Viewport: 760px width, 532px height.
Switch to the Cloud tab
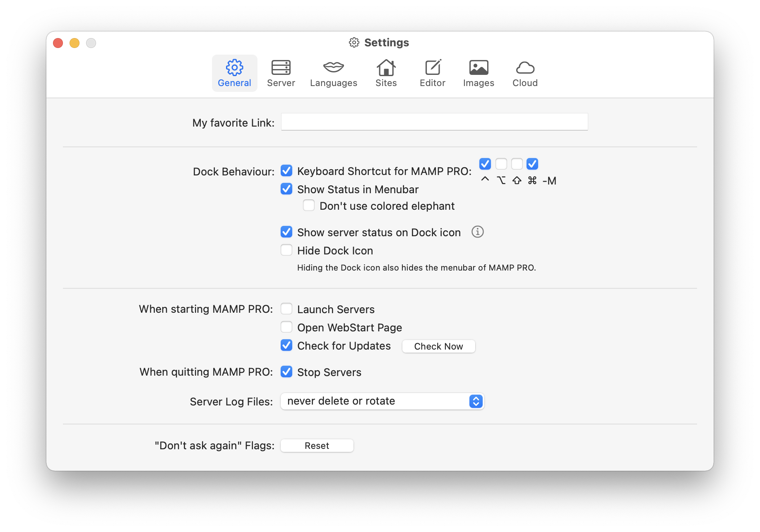[525, 73]
